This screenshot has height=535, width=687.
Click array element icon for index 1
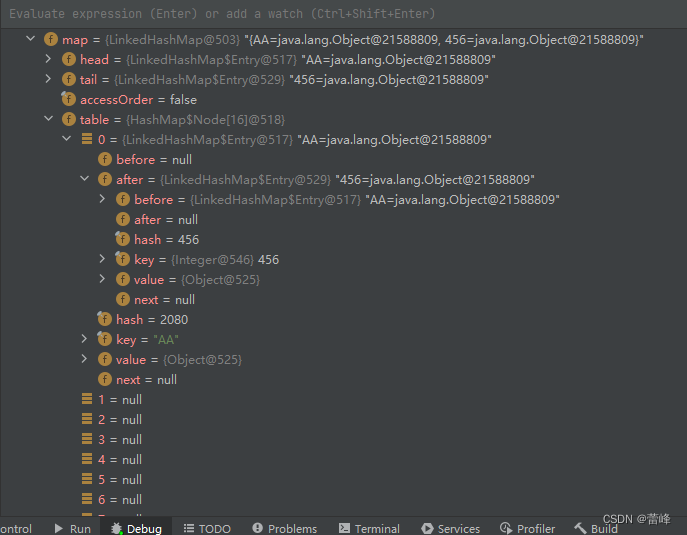coord(87,399)
